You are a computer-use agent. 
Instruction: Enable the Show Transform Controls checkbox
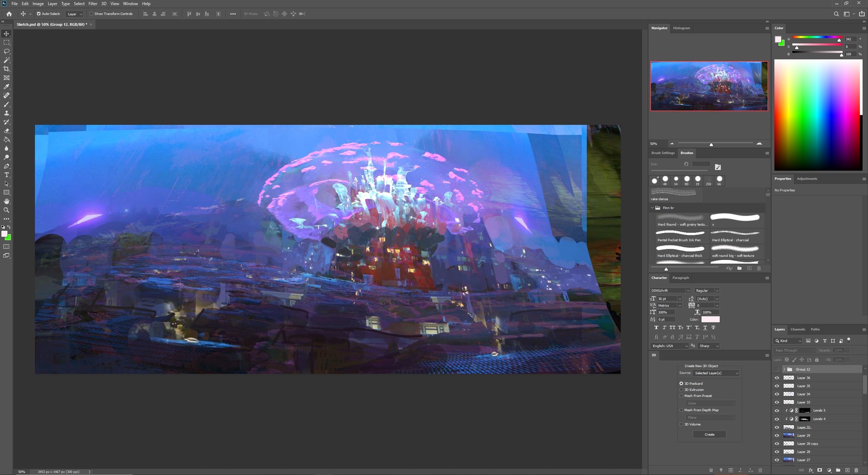click(91, 14)
